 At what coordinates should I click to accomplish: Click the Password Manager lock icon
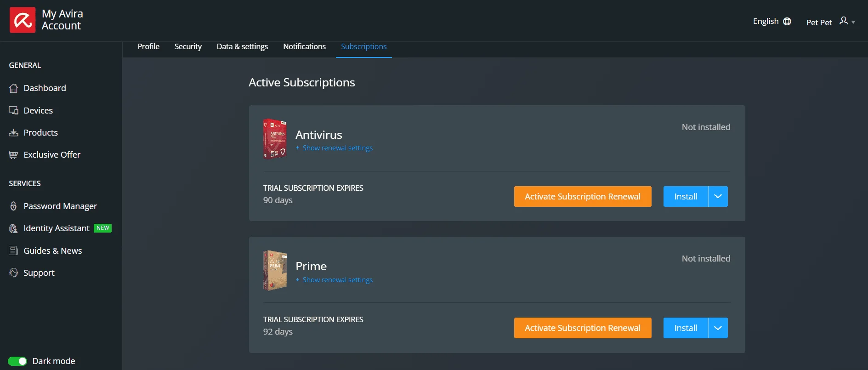click(13, 206)
